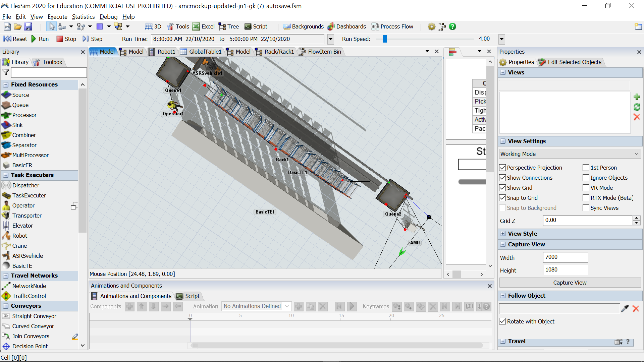This screenshot has width=644, height=362.
Task: Click the green Run play icon
Action: (x=34, y=39)
